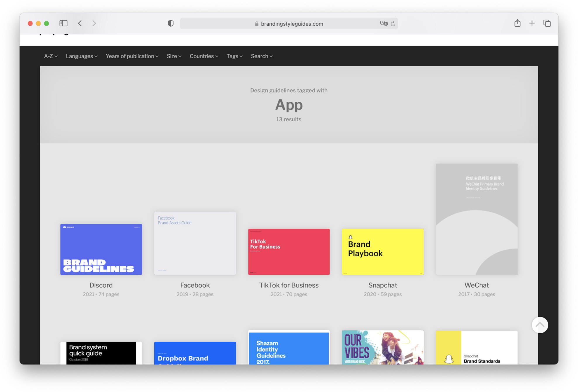Click '2021 · 74 pages' under Discord

pos(101,294)
